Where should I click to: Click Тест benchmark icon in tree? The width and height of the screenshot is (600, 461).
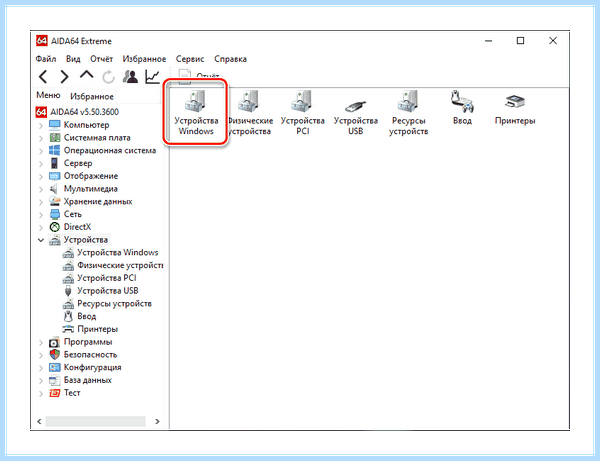click(55, 393)
